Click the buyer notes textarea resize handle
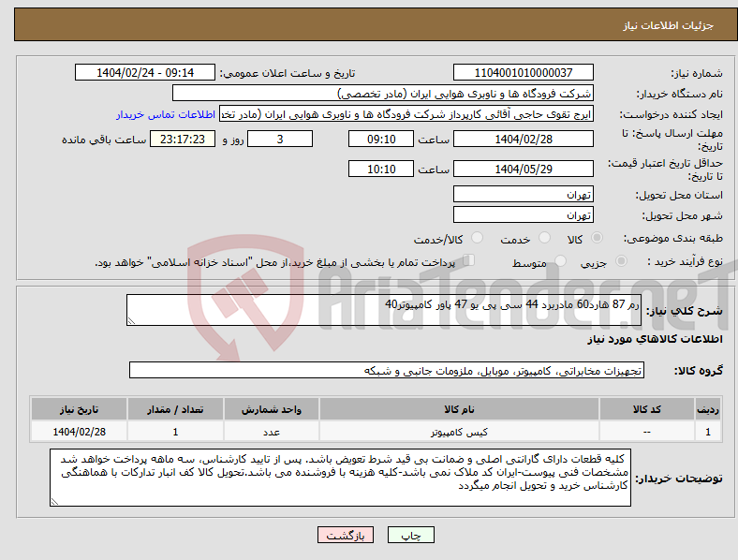Viewport: 738px width, 560px height. coord(54,502)
